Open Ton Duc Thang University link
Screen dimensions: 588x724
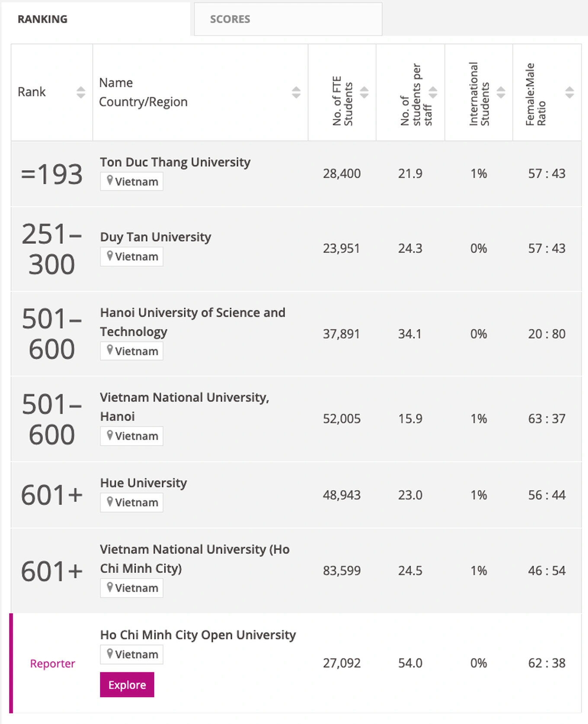[x=175, y=162]
